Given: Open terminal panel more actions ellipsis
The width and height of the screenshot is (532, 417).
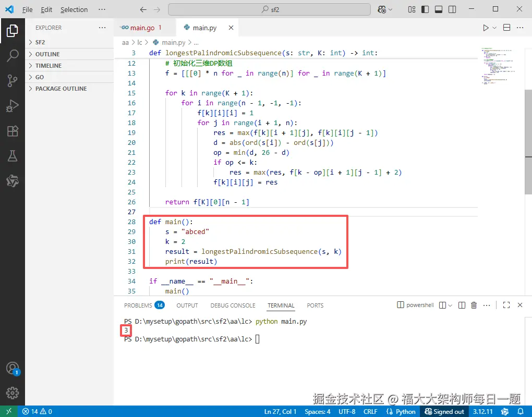Looking at the screenshot, I should 487,305.
